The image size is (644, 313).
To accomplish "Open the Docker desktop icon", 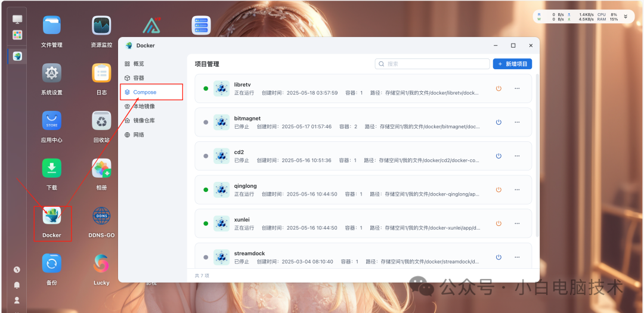I will point(52,216).
